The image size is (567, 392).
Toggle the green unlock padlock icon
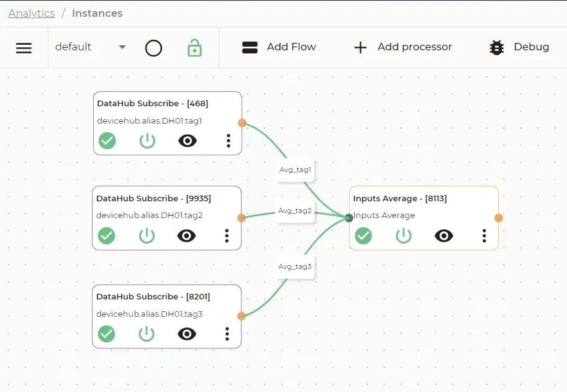coord(194,48)
